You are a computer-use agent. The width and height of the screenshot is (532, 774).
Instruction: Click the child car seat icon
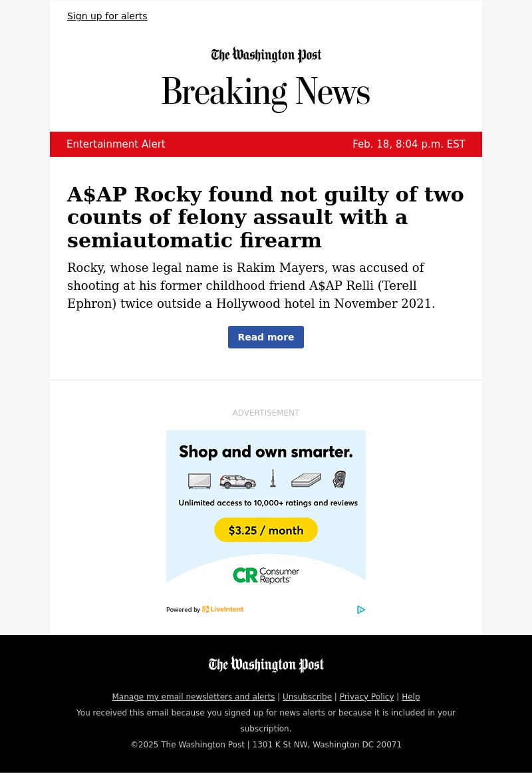(339, 479)
